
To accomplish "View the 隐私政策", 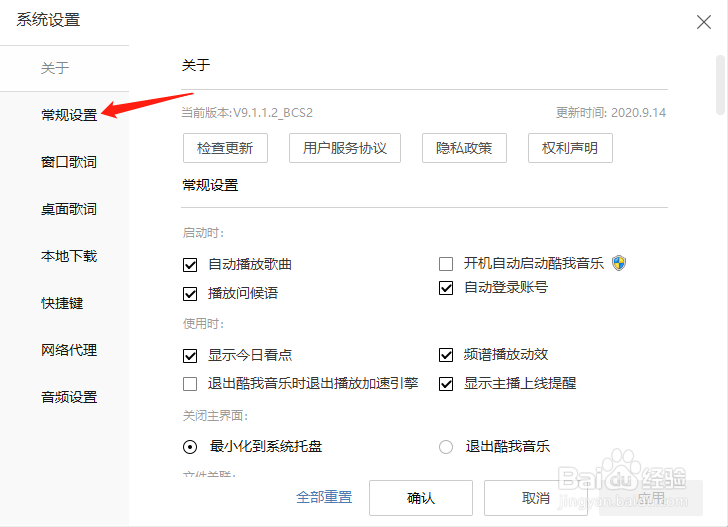I will [x=464, y=148].
